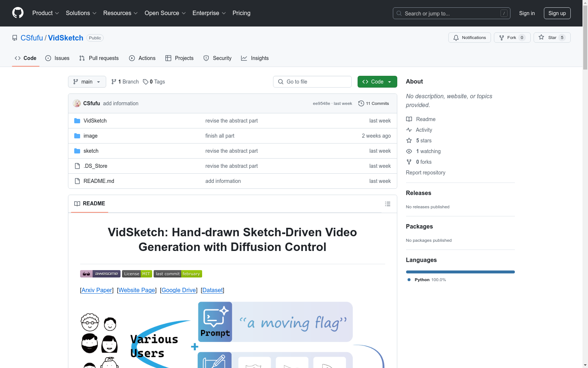Open the VidSketch repository link
The image size is (588, 368).
(66, 38)
